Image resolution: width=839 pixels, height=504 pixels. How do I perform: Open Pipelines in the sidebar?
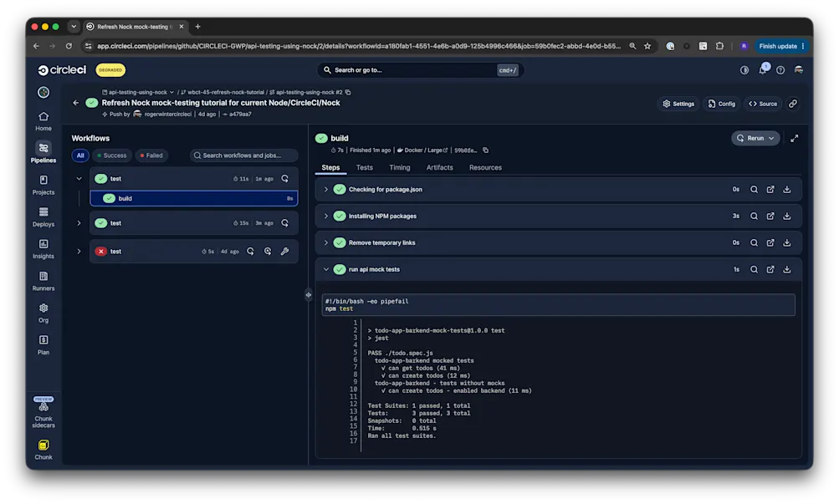[43, 152]
